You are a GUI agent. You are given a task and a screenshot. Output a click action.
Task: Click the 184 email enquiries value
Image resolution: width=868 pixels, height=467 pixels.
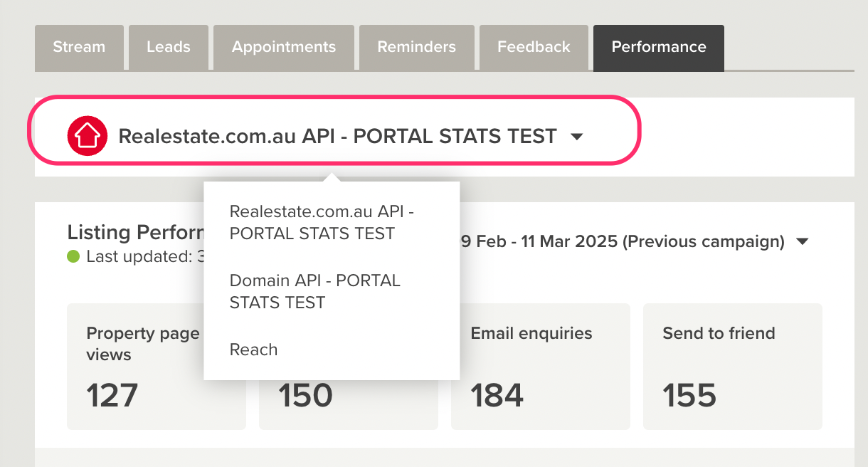point(497,396)
